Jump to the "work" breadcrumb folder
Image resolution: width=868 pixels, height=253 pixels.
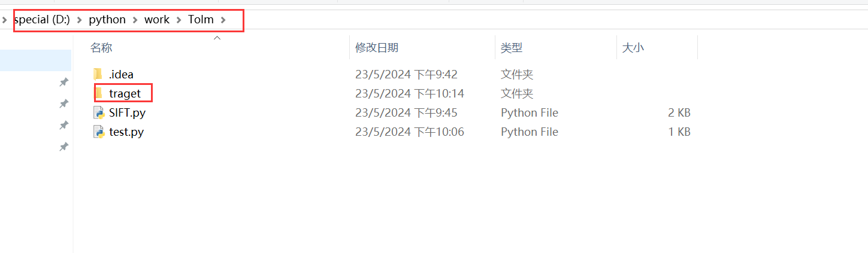point(157,20)
